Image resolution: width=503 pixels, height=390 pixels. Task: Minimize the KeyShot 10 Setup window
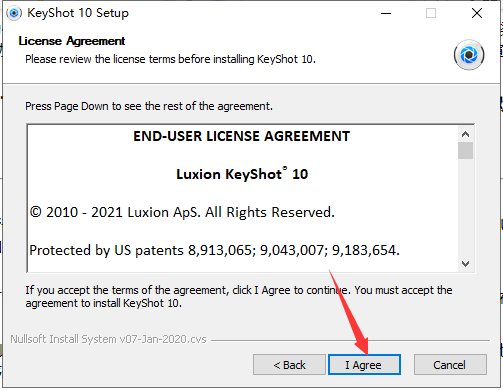[386, 13]
